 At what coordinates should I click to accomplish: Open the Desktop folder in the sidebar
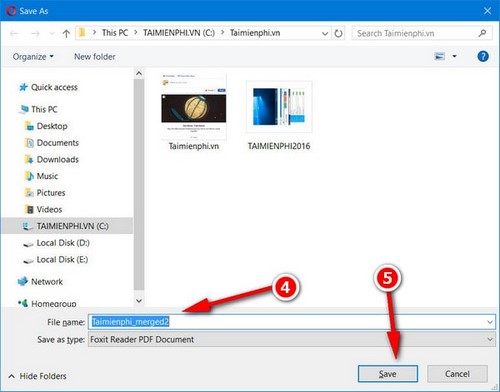pos(46,126)
